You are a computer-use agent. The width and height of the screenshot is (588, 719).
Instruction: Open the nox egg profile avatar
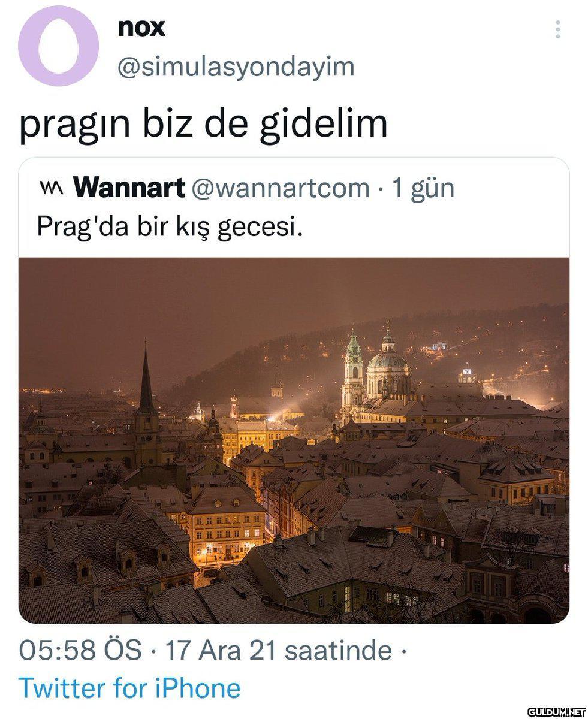pyautogui.click(x=58, y=46)
